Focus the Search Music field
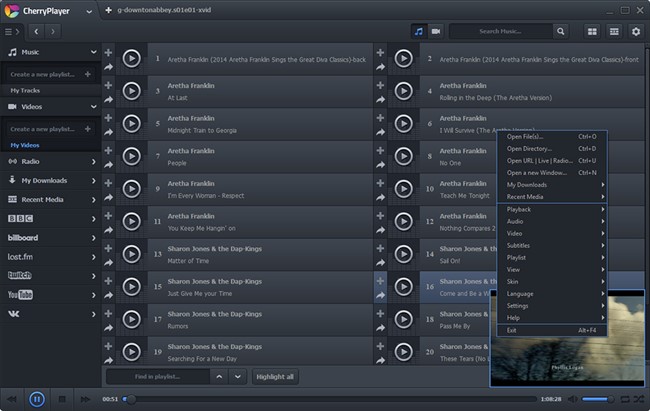 point(501,32)
